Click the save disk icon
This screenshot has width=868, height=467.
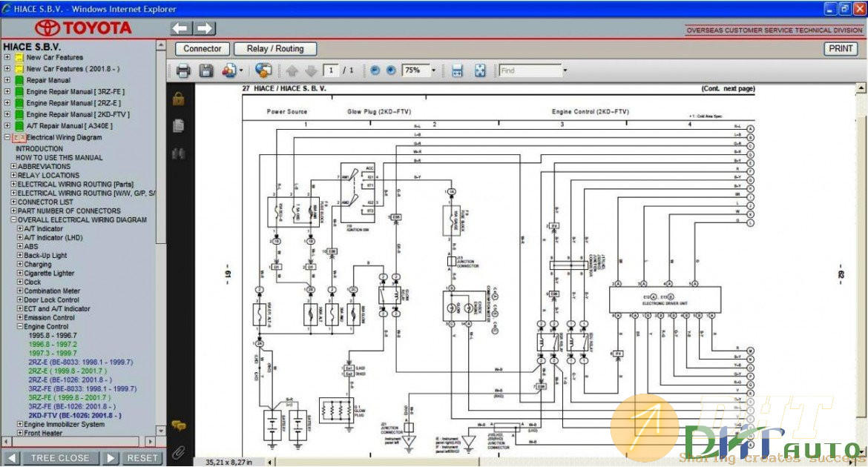click(x=206, y=70)
